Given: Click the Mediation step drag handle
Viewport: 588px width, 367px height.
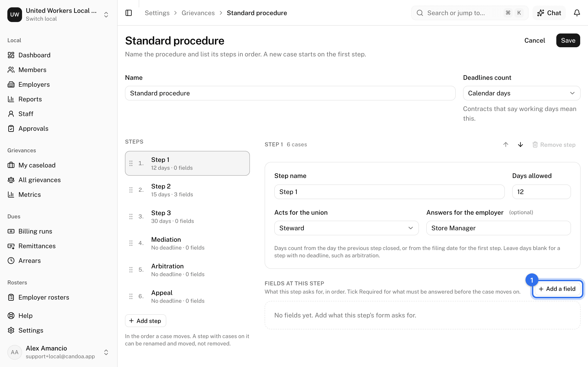Looking at the screenshot, I should pyautogui.click(x=131, y=243).
